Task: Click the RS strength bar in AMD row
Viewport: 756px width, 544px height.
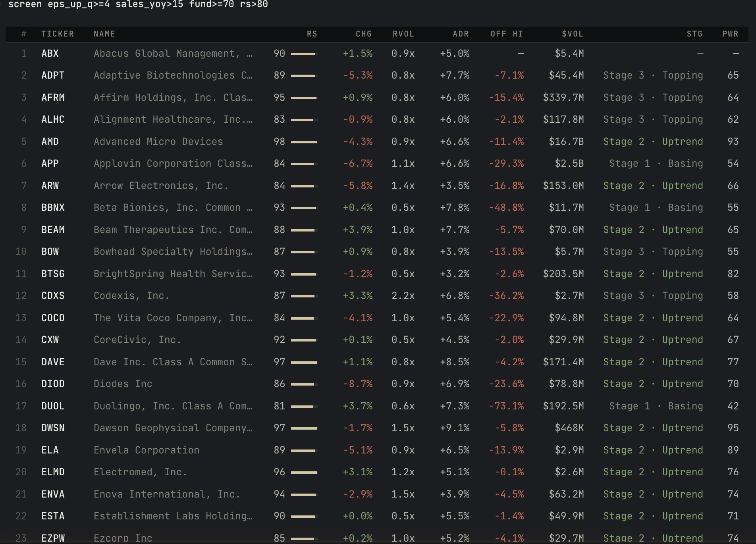Action: click(304, 142)
